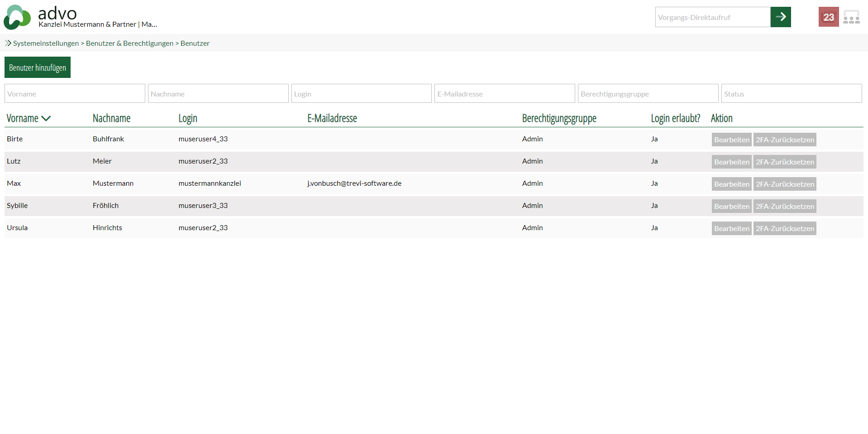Open the red calendar 23 icon

[x=828, y=17]
